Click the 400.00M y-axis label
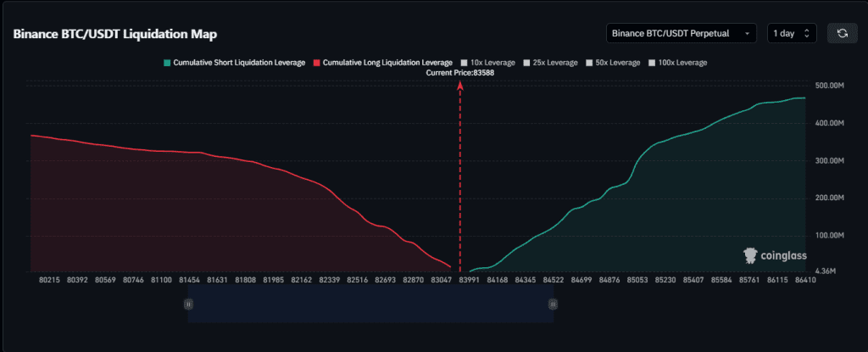This screenshot has width=868, height=352. click(x=829, y=122)
